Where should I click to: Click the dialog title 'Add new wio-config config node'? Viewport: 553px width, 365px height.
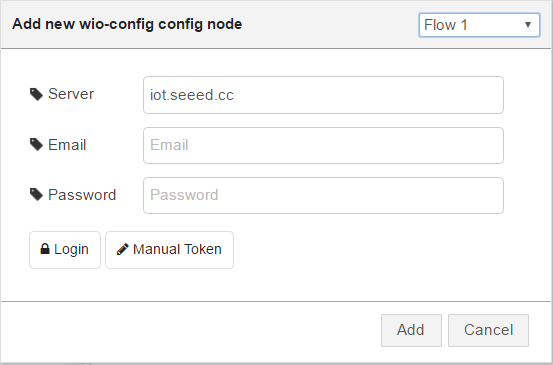point(127,24)
